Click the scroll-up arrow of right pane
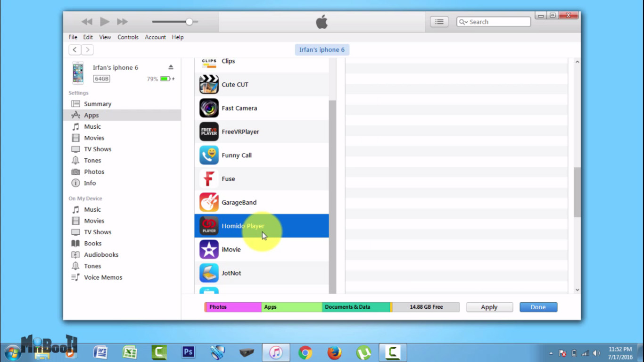 (577, 62)
